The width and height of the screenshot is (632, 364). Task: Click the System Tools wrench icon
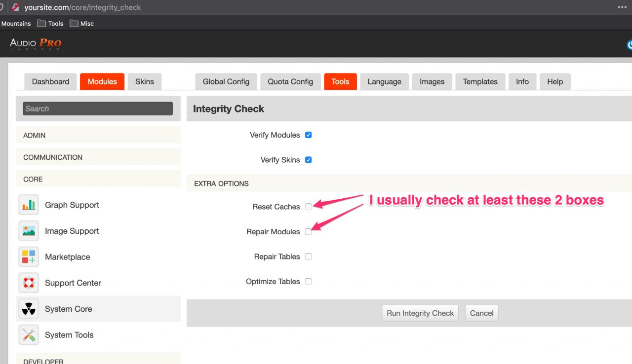tap(29, 335)
